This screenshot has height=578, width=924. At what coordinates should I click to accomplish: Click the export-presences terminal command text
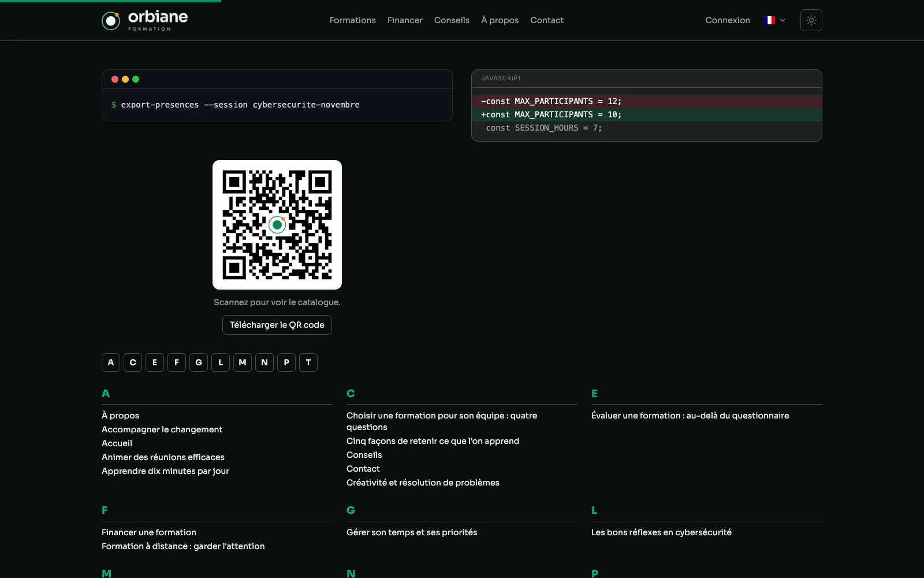[240, 105]
